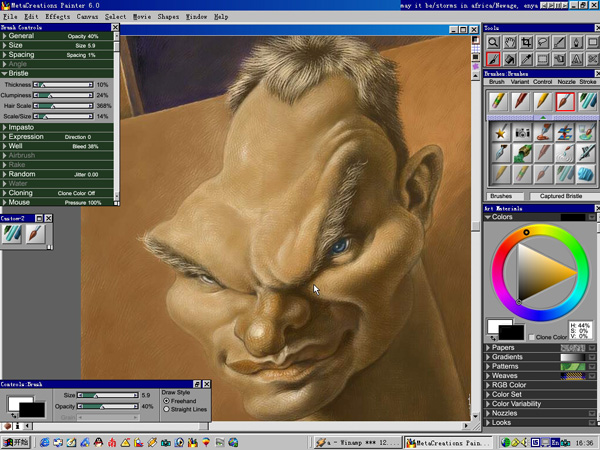Pick the red-outlined brush in top brush row

pos(565,102)
